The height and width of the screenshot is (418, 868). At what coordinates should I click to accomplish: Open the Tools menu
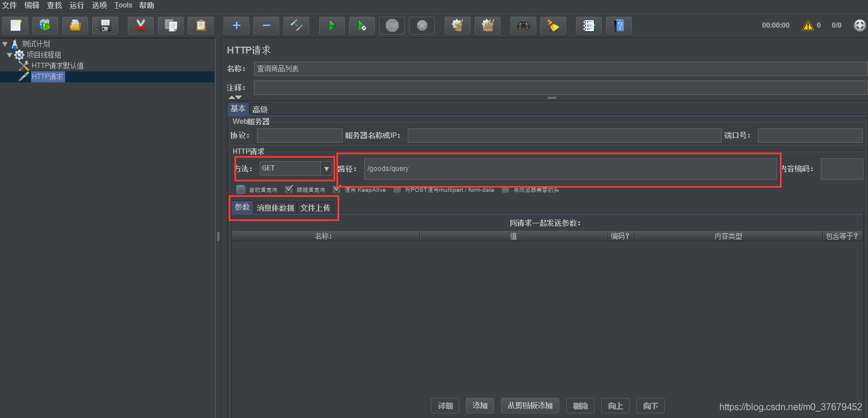pos(123,5)
